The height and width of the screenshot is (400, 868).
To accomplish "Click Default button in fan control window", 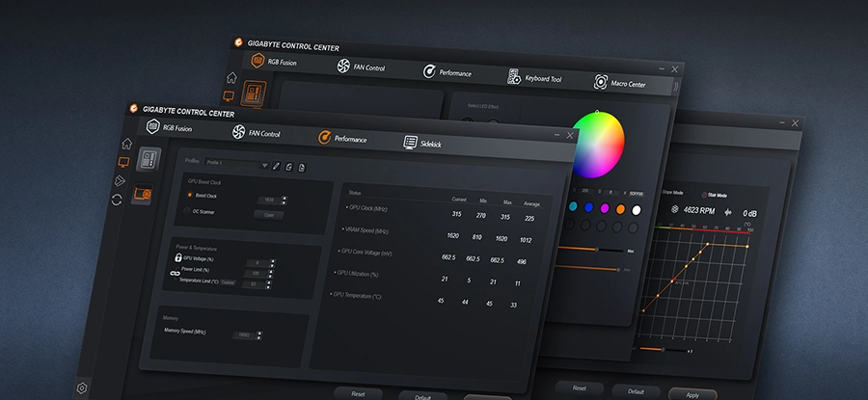I will pos(637,391).
